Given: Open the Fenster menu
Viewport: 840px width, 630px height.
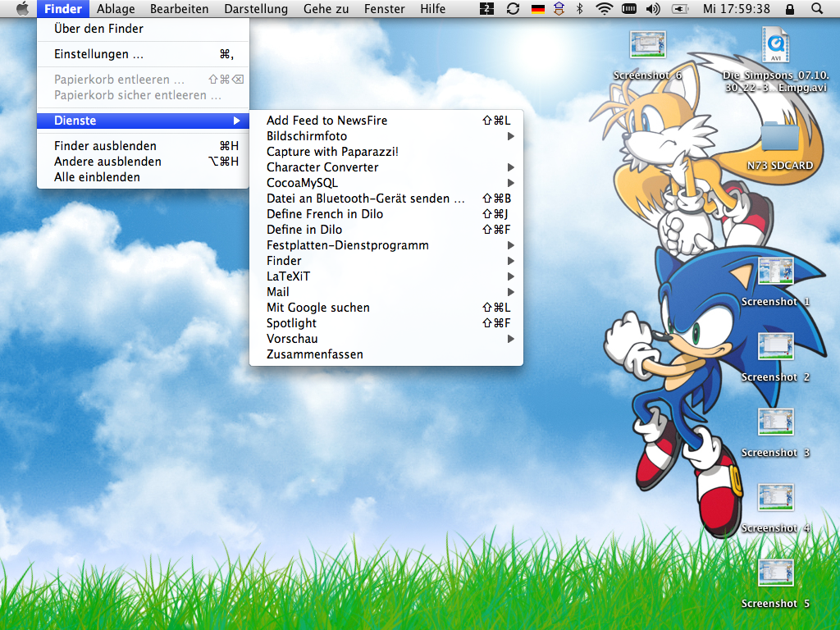Looking at the screenshot, I should 385,8.
